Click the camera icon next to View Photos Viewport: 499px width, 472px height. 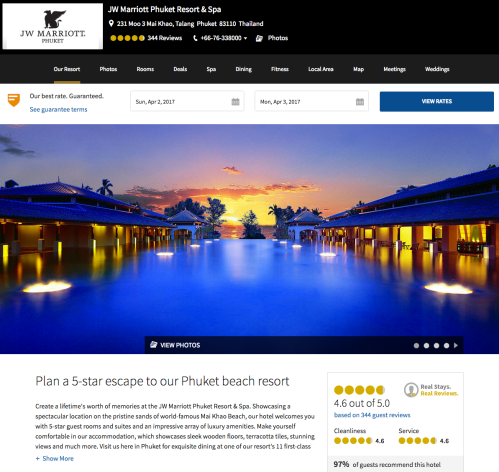[153, 345]
